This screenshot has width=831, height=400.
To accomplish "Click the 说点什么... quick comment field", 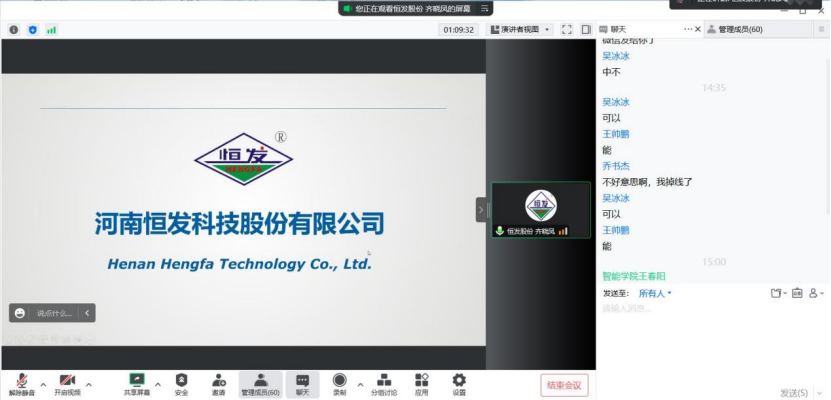I will 54,313.
